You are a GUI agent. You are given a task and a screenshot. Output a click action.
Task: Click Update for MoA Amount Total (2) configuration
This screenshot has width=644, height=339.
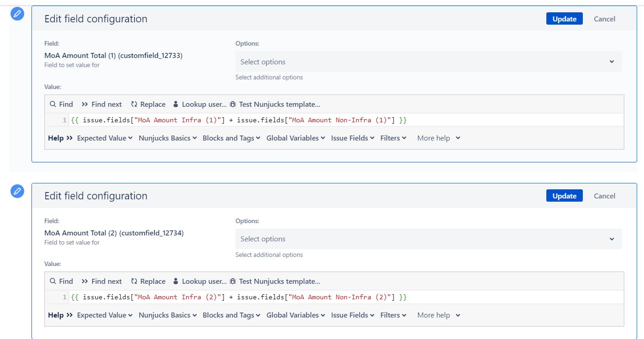[x=564, y=196]
